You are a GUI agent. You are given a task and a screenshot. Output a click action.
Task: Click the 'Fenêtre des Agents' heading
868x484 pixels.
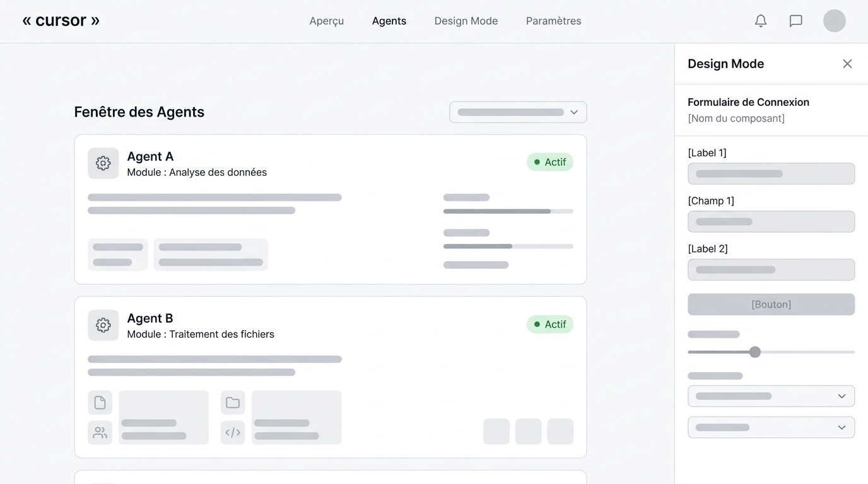click(x=139, y=112)
